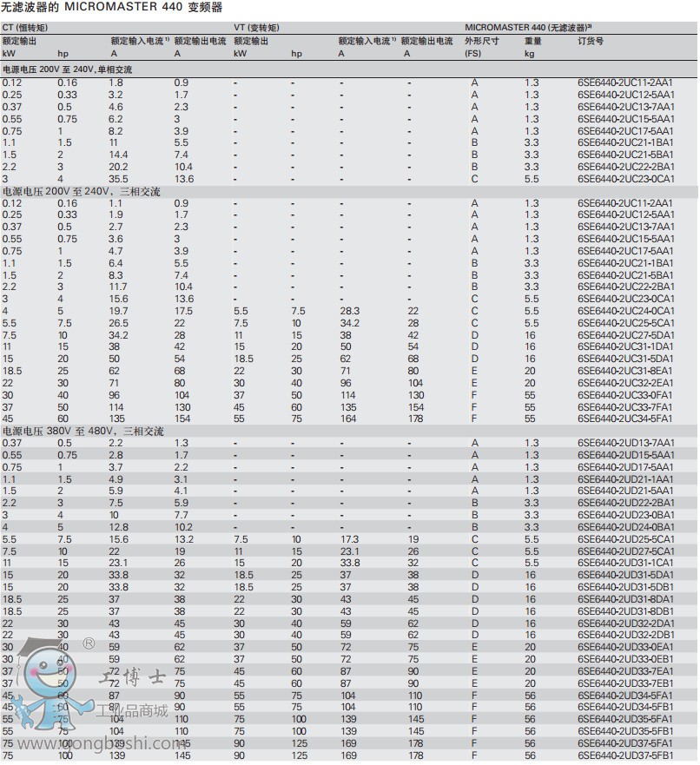Screen dimensions: 700x765
Task: Click order number "6SE6440-2UD31-1CA1"
Action: [625, 563]
